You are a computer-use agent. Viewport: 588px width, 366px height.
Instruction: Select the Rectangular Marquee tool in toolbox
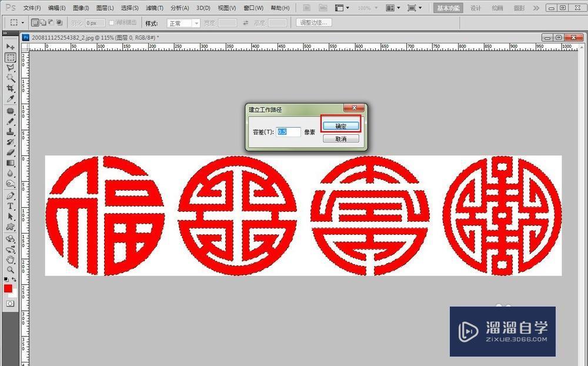[x=10, y=57]
